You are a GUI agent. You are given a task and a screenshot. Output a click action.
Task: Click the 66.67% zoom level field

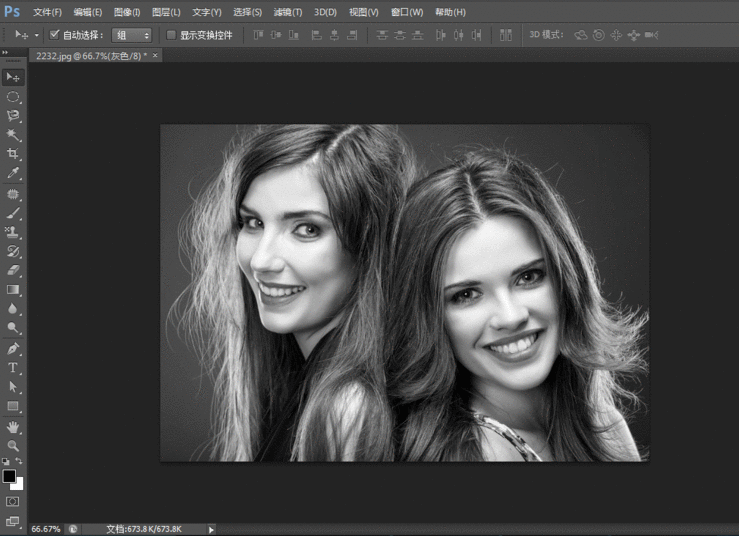click(x=45, y=528)
